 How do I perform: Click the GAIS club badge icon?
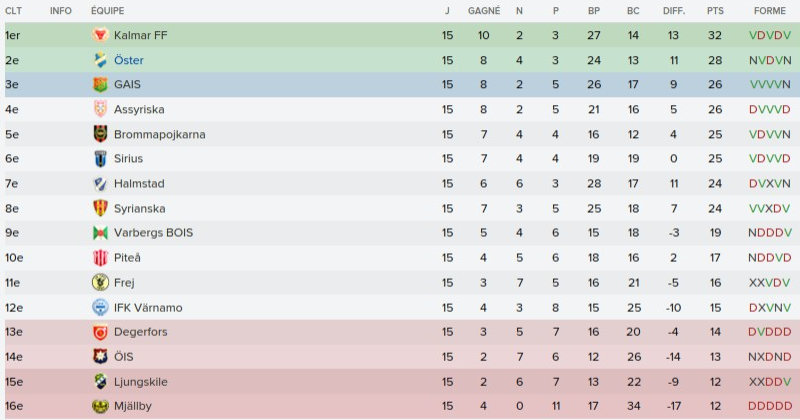(99, 85)
